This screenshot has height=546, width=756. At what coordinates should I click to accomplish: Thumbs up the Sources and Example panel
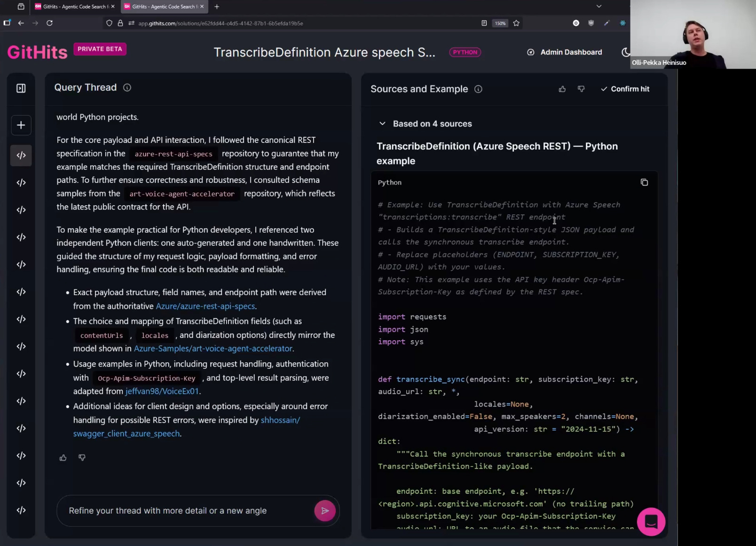[x=562, y=89]
